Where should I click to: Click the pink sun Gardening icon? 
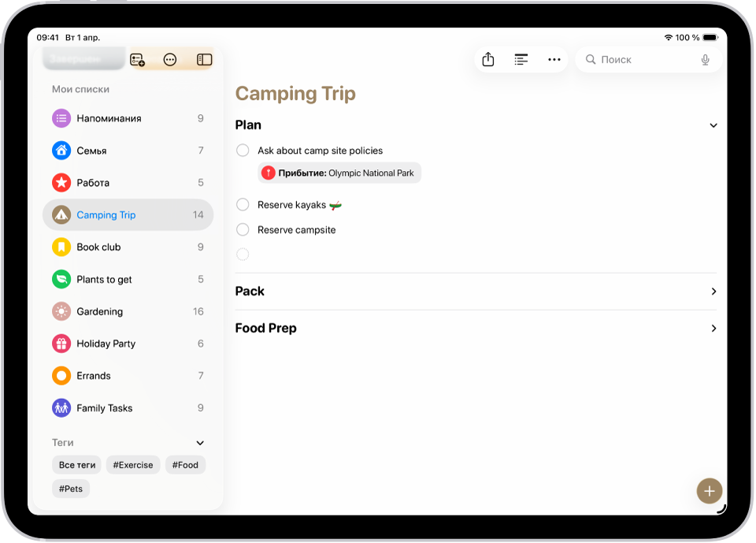tap(61, 311)
